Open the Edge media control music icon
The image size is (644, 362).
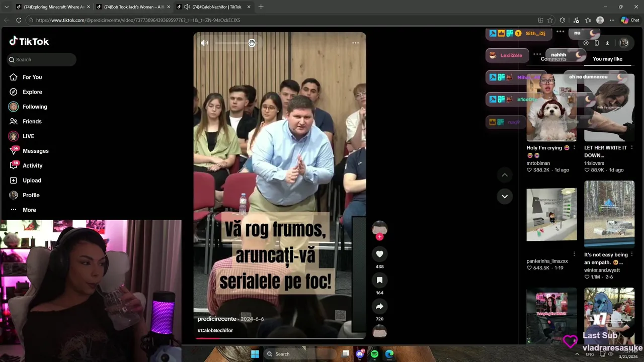[x=576, y=20]
